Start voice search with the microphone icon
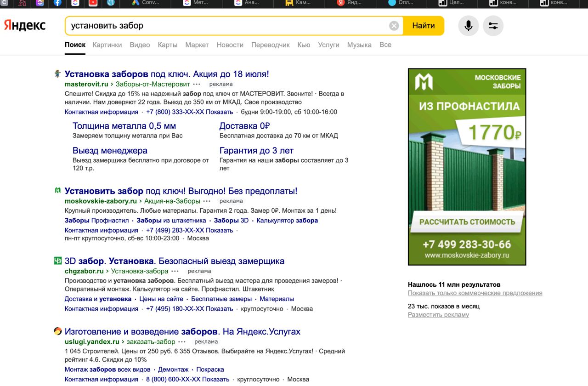Screen dimensions: 588x386 click(468, 26)
